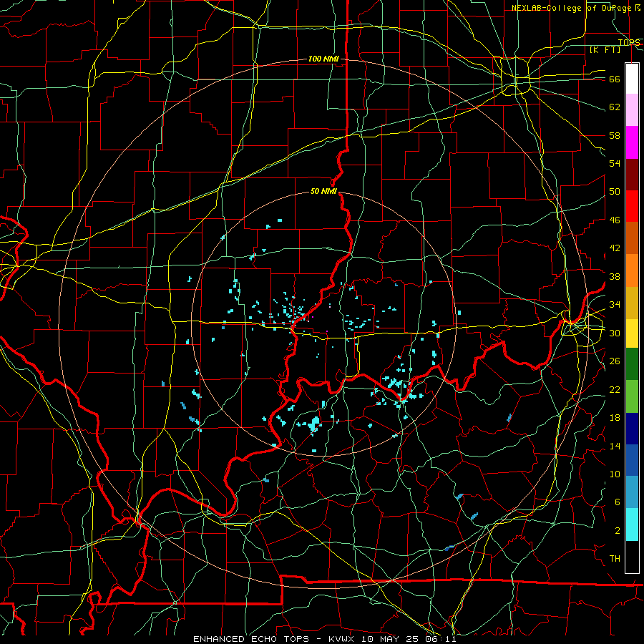Click the "22" legend value
644x644 pixels.
click(x=615, y=389)
